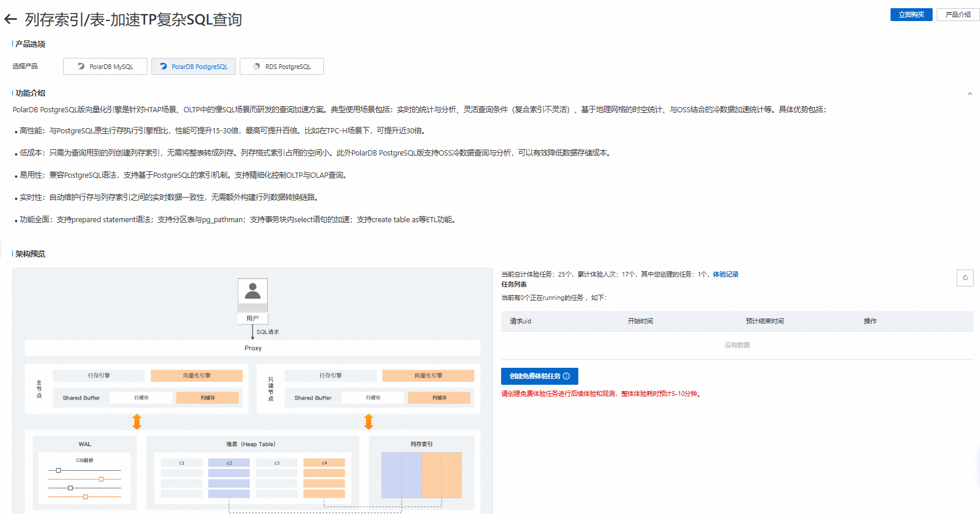The height and width of the screenshot is (514, 980).
Task: Click the 用户 avatar in diagram
Action: click(253, 295)
